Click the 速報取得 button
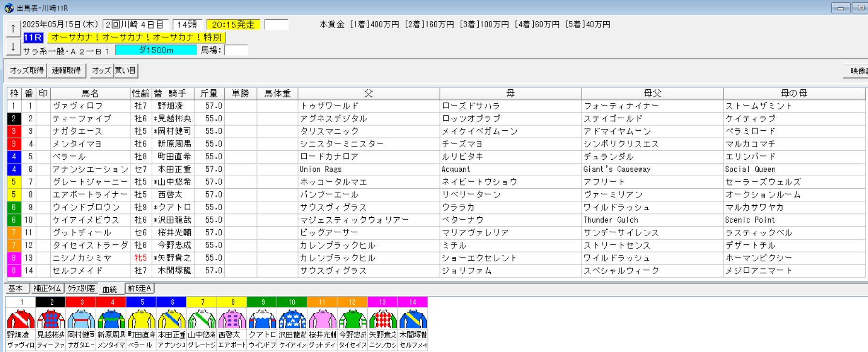 (x=66, y=70)
